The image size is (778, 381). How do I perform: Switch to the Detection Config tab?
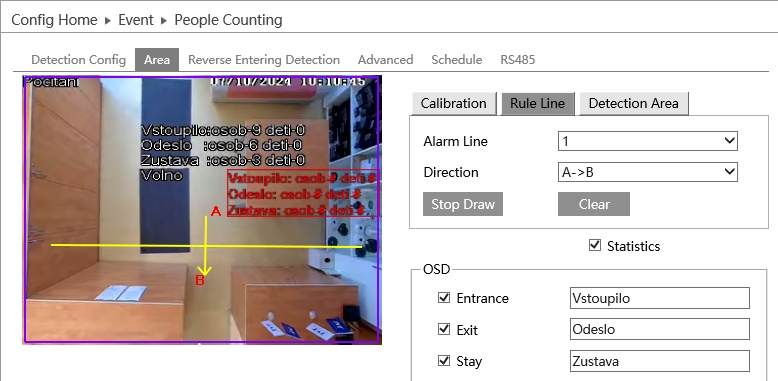(78, 60)
